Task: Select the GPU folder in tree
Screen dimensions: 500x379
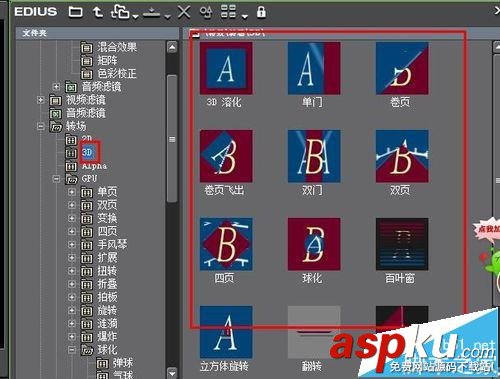Action: point(81,179)
